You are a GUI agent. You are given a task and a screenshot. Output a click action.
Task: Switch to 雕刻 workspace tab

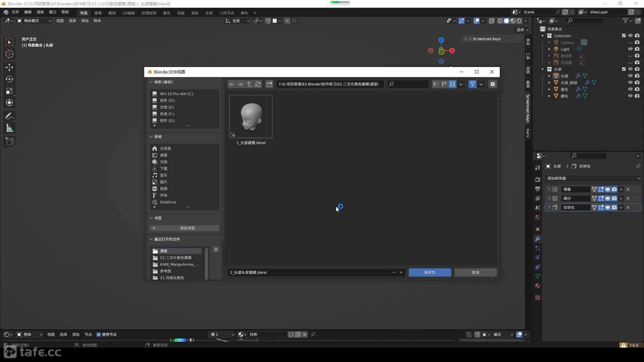(112, 13)
